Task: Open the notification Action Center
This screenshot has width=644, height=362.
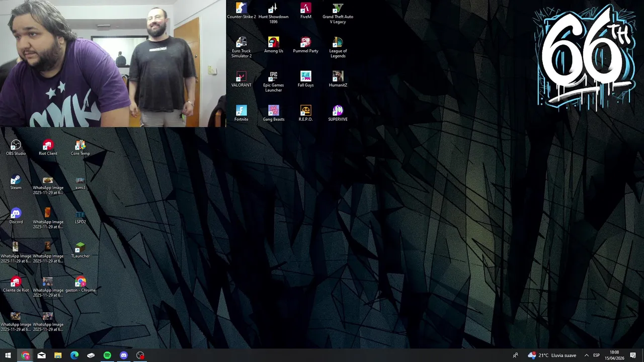Action: point(633,355)
